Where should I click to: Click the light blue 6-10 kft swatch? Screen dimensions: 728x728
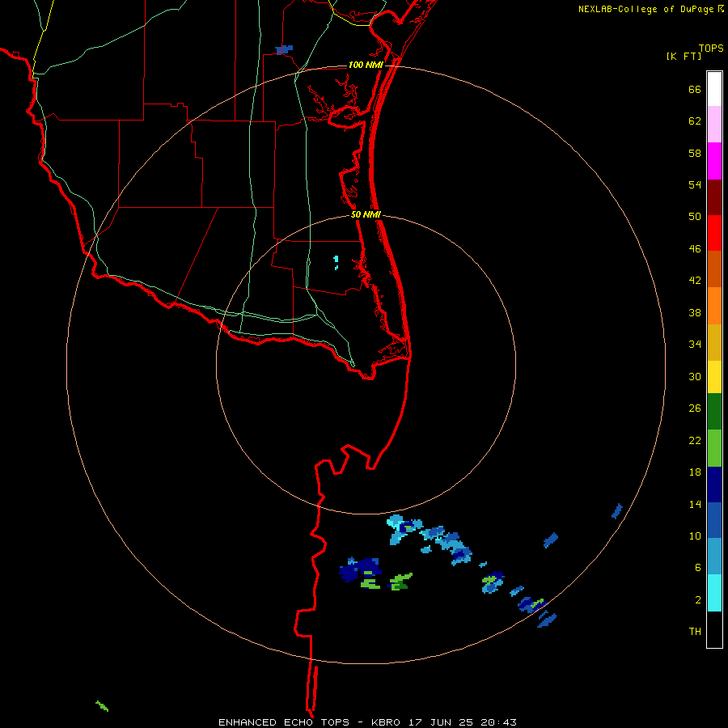coord(714,557)
